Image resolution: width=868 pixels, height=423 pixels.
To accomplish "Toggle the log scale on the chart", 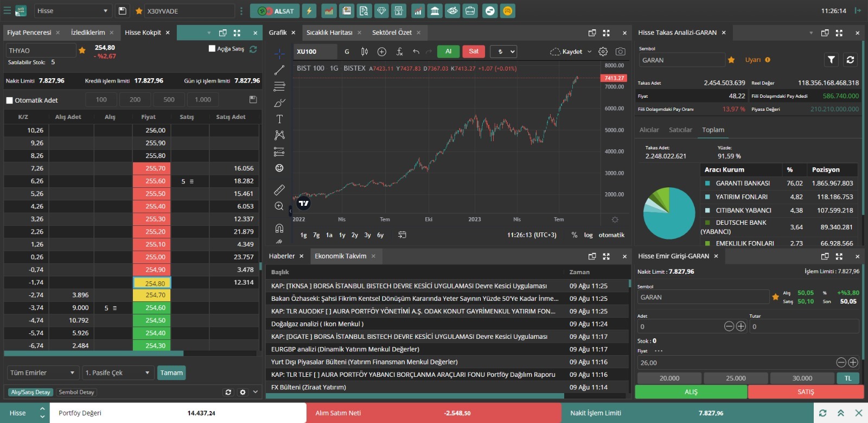I will click(588, 235).
